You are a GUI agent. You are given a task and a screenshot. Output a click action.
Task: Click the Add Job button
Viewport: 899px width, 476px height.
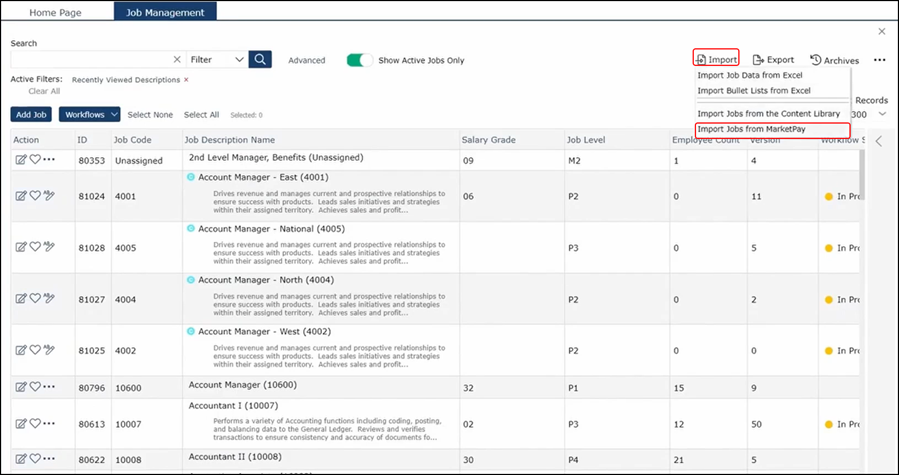[x=32, y=115]
